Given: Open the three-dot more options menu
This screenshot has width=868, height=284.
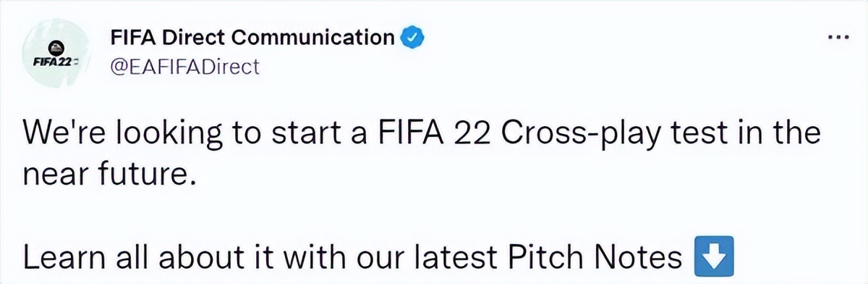Looking at the screenshot, I should coord(839,38).
